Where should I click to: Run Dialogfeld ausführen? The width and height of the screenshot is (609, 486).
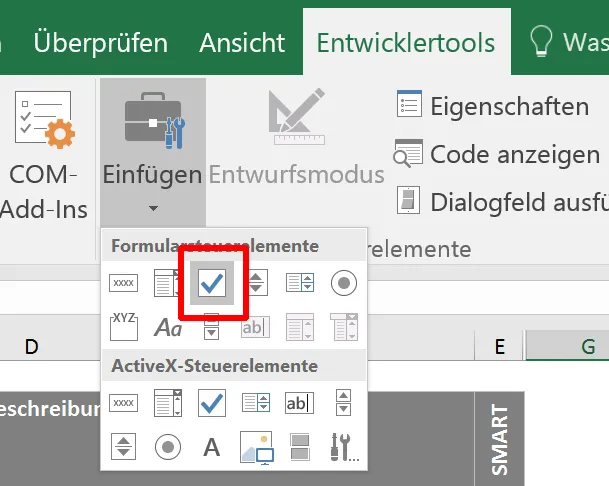tap(502, 202)
